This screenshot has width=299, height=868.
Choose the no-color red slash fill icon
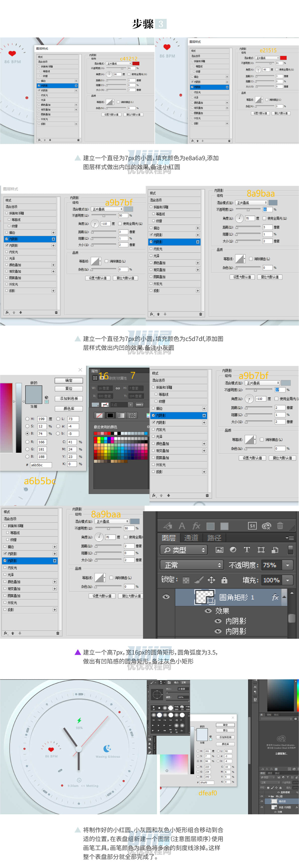pyautogui.click(x=99, y=415)
